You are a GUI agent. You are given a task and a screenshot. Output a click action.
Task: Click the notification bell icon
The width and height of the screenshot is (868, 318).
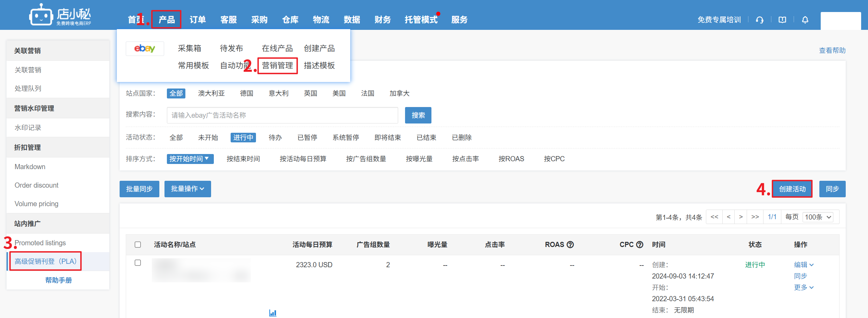(805, 20)
